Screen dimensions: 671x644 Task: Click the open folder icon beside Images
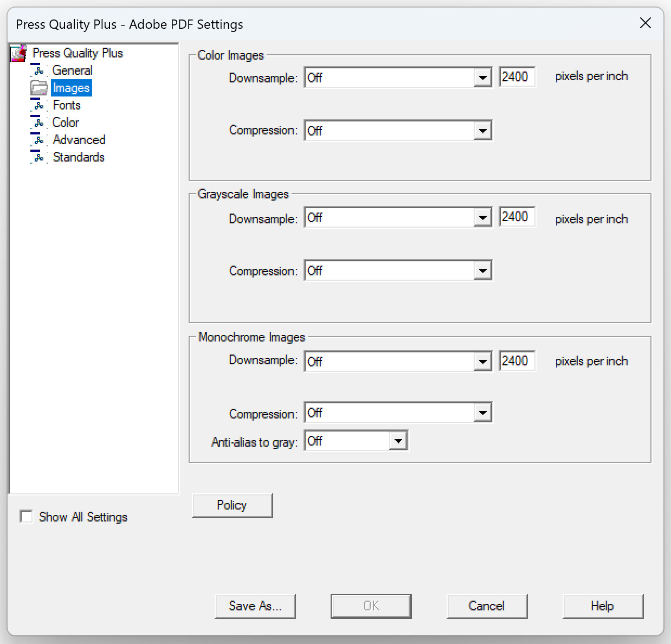39,88
